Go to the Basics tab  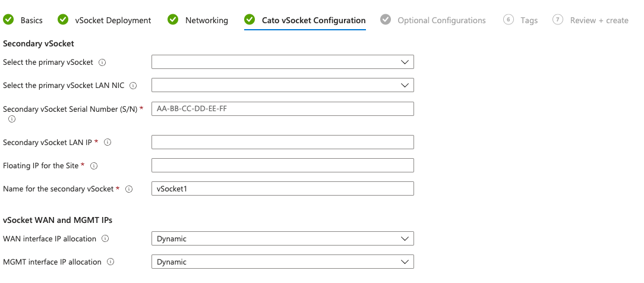[31, 20]
